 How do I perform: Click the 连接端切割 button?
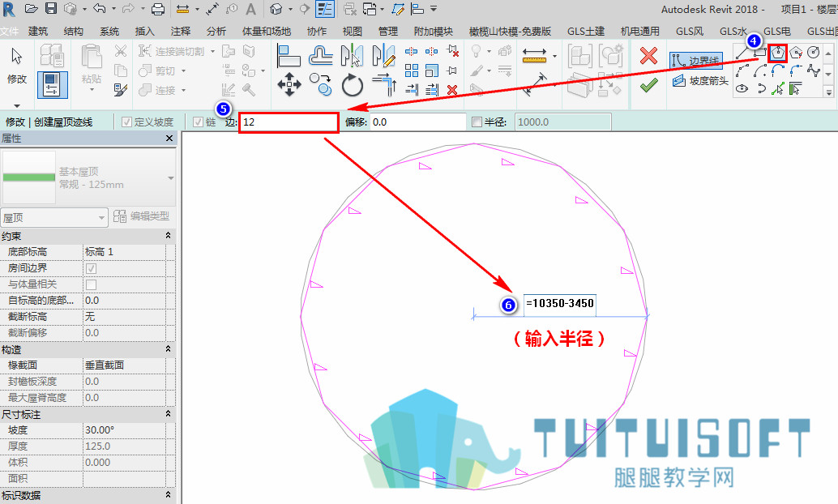[172, 51]
